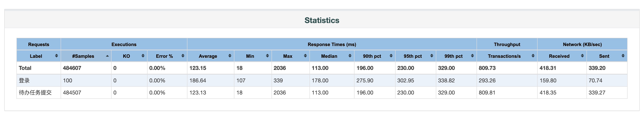Sort the Average column via its icon

[230, 56]
